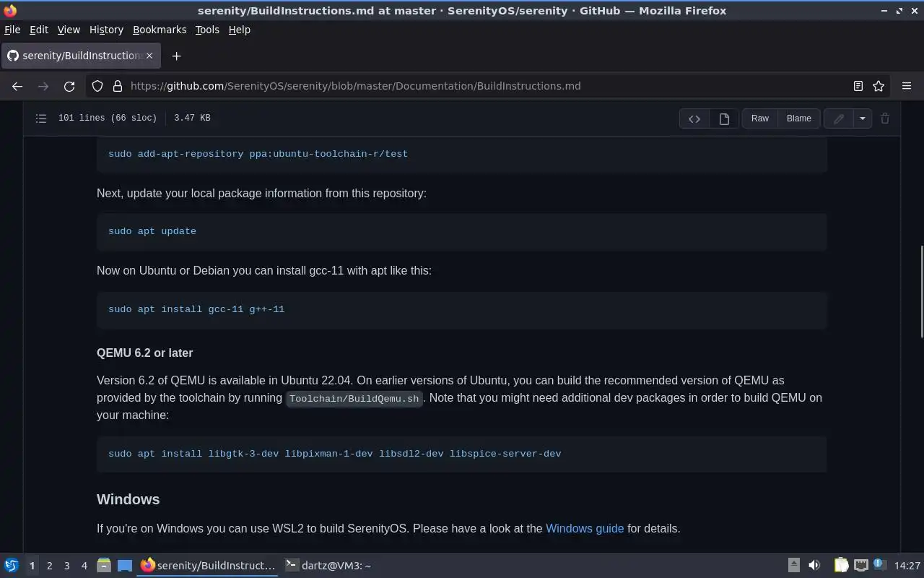Close the serenity/BuildInstructions tab
Screen dimensions: 924x578
point(149,56)
